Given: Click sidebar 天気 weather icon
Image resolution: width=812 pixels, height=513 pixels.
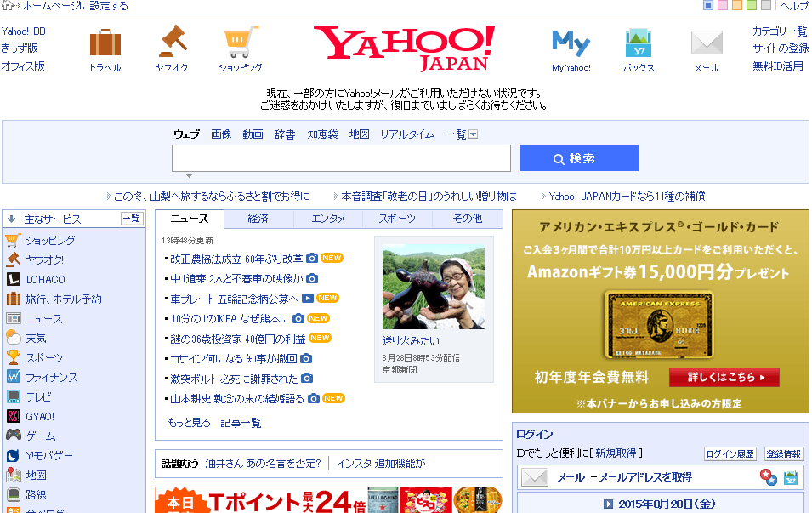Looking at the screenshot, I should click(13, 338).
